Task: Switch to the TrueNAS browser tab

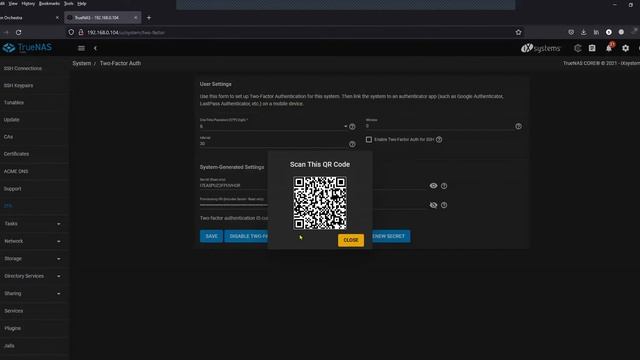Action: point(102,18)
